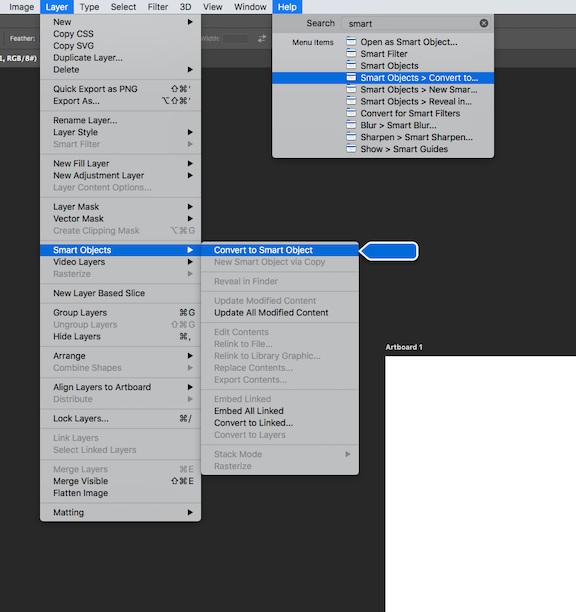Click icon beside Show > Smart Guides result
Image resolution: width=576 pixels, height=612 pixels.
click(x=351, y=149)
